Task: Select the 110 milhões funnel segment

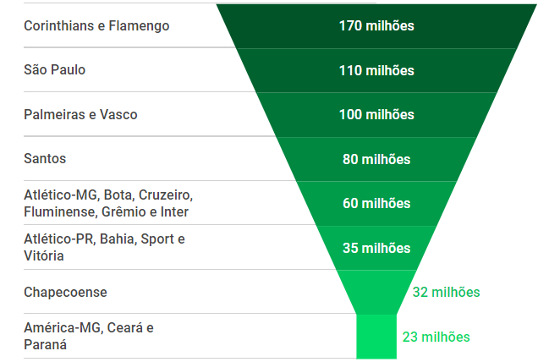Action: pos(376,70)
